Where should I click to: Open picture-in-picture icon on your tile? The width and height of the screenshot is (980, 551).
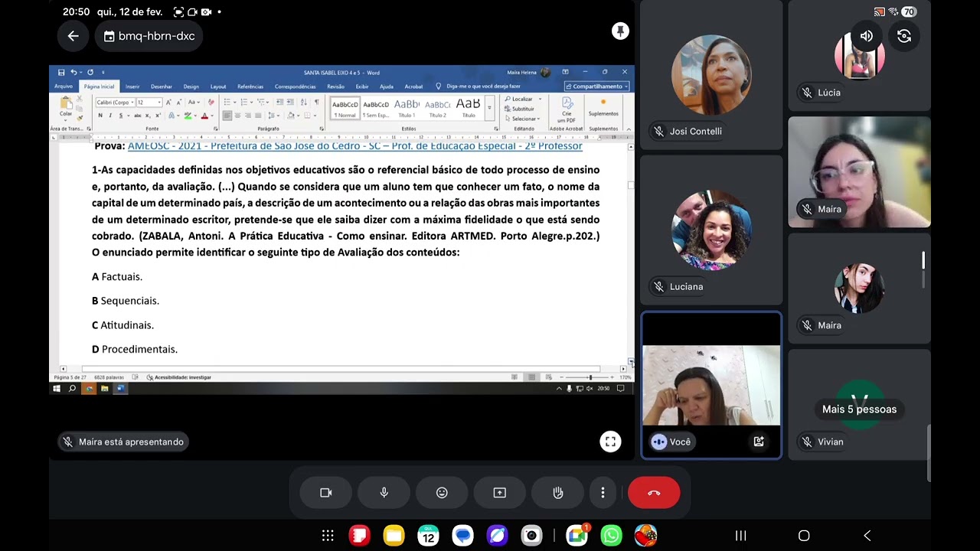(759, 442)
